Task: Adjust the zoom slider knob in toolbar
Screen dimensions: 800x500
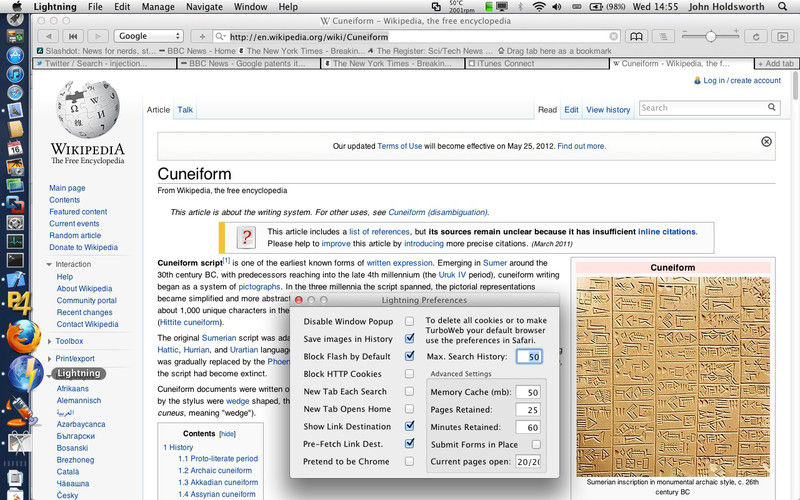Action: [710, 36]
